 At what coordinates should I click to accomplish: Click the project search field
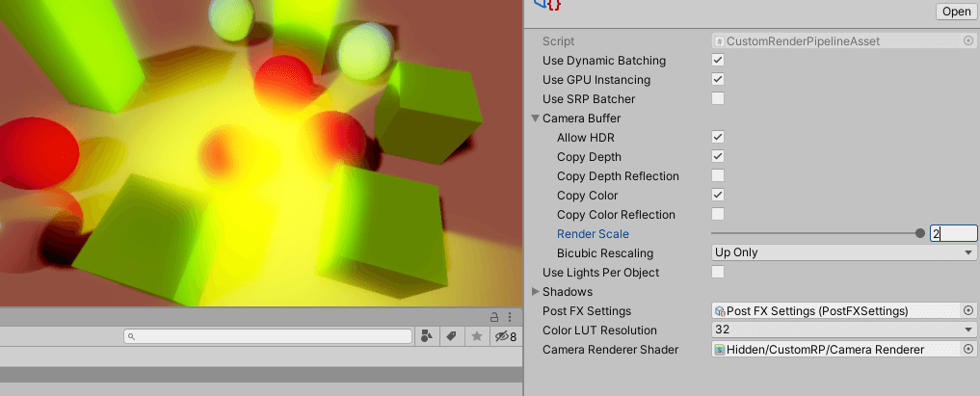point(270,336)
